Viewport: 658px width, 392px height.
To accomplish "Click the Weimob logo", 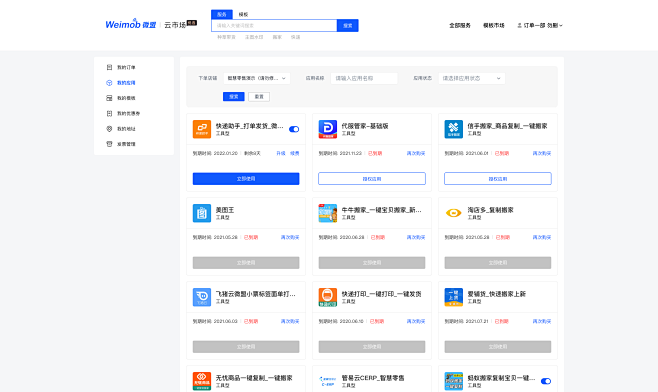I will tap(131, 24).
